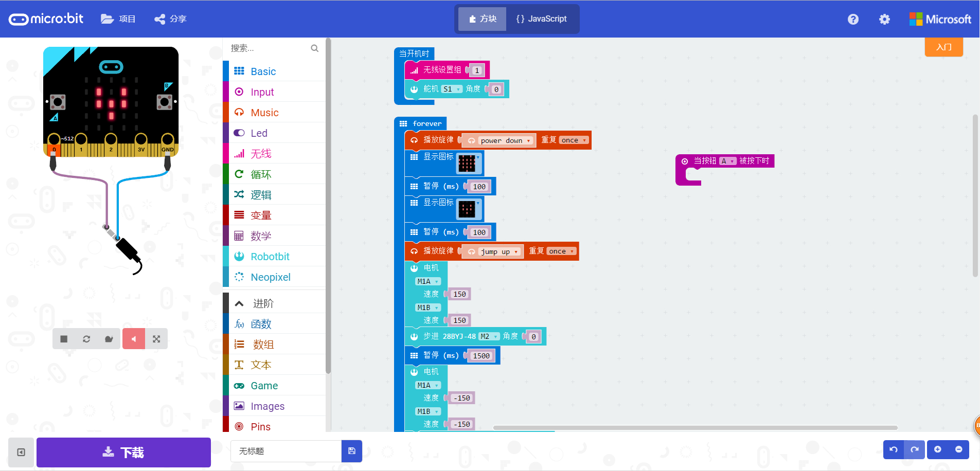980x471 pixels.
Task: Open the 无线 radio category
Action: (274, 153)
